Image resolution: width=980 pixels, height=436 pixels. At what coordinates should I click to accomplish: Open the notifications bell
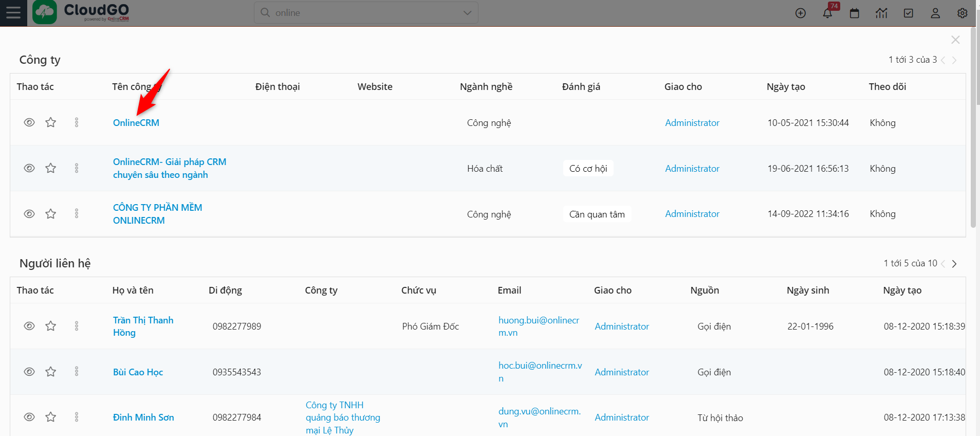coord(827,13)
